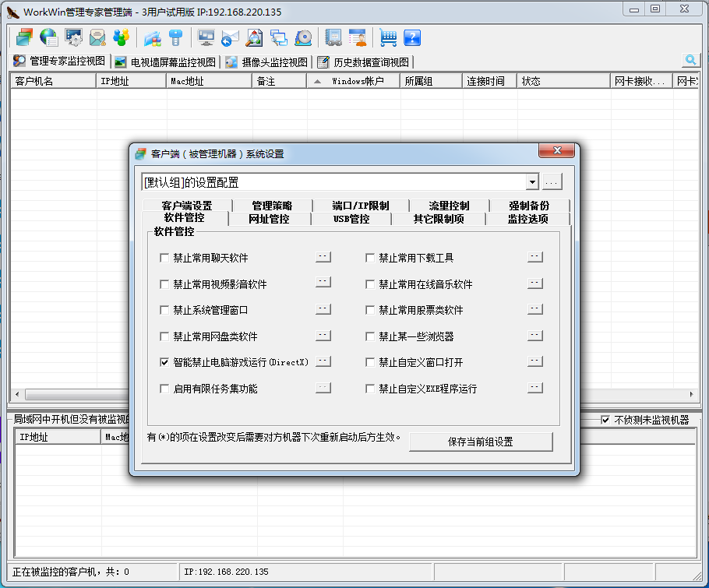Click the blue question mark help icon
The height and width of the screenshot is (588, 709).
click(411, 37)
